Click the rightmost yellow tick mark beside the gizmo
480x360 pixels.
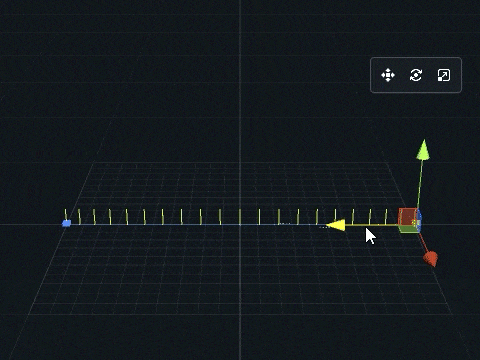386,217
